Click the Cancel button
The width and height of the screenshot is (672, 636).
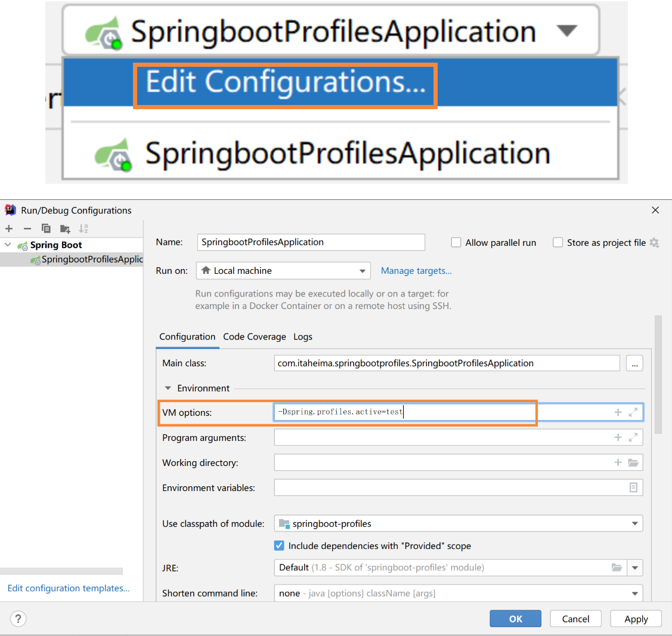(575, 619)
